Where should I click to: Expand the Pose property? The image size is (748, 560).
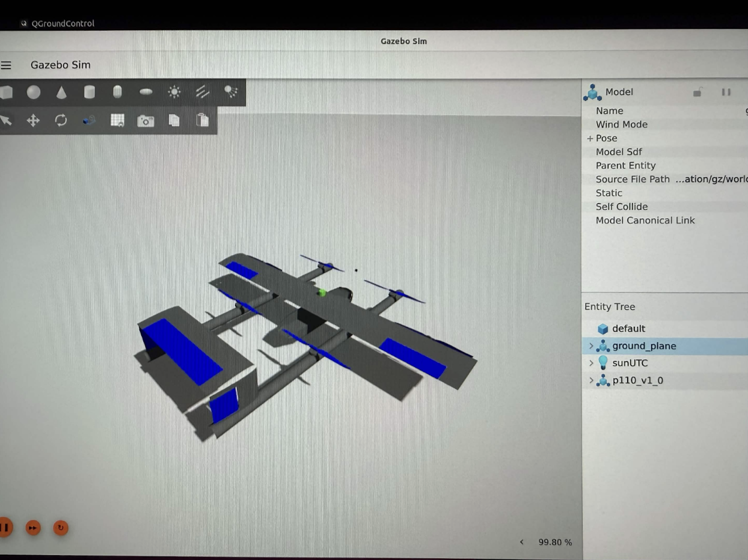click(590, 138)
